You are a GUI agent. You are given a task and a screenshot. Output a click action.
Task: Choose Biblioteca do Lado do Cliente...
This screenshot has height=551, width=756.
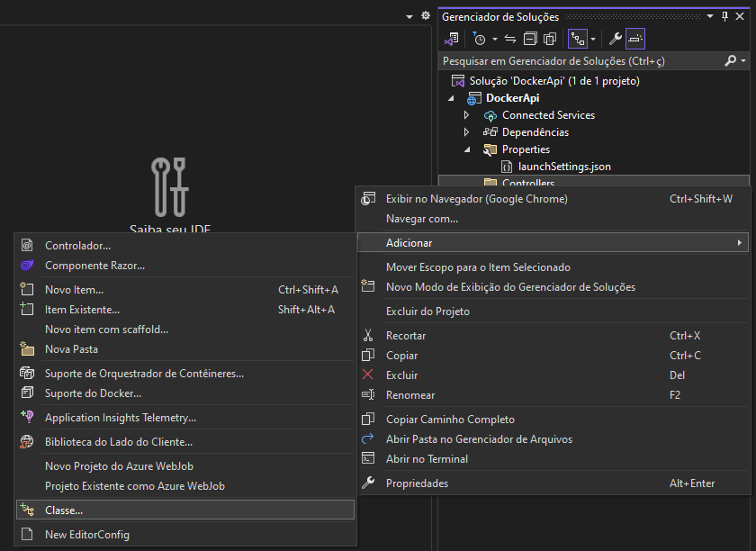click(x=185, y=442)
